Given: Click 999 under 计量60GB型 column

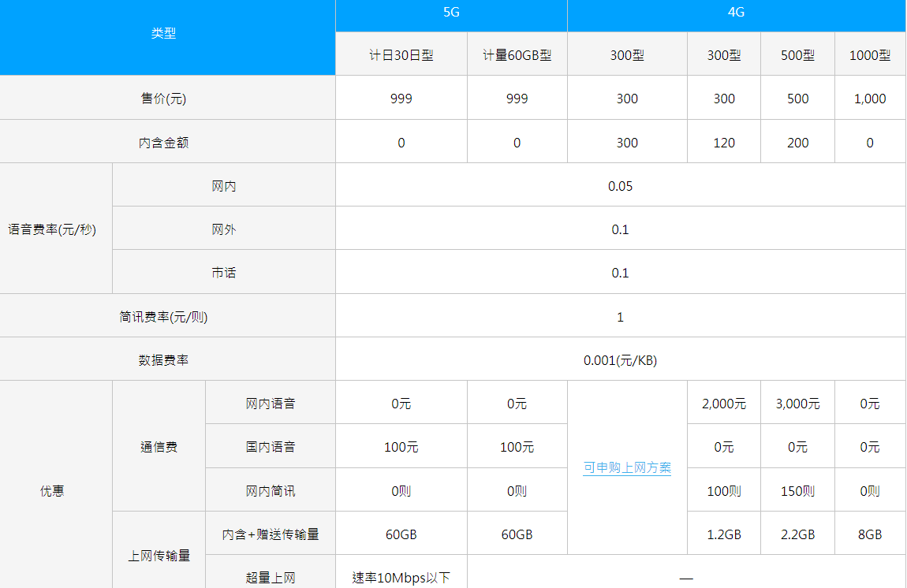Looking at the screenshot, I should pyautogui.click(x=517, y=99).
